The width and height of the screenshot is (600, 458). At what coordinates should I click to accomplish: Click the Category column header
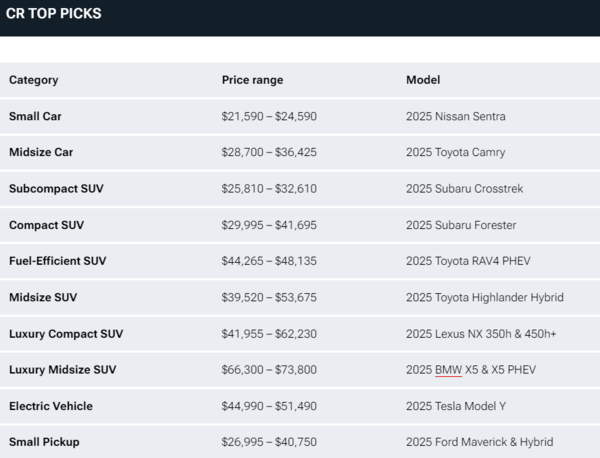tap(34, 80)
